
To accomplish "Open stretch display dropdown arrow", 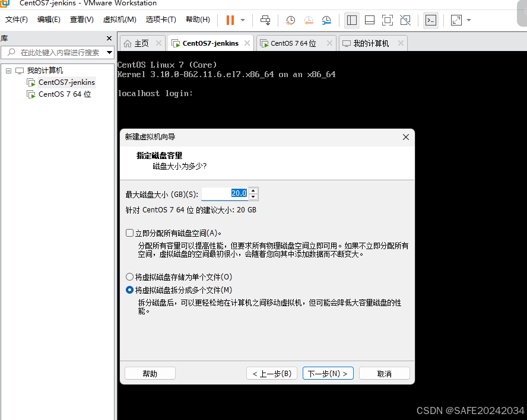I will pos(469,20).
